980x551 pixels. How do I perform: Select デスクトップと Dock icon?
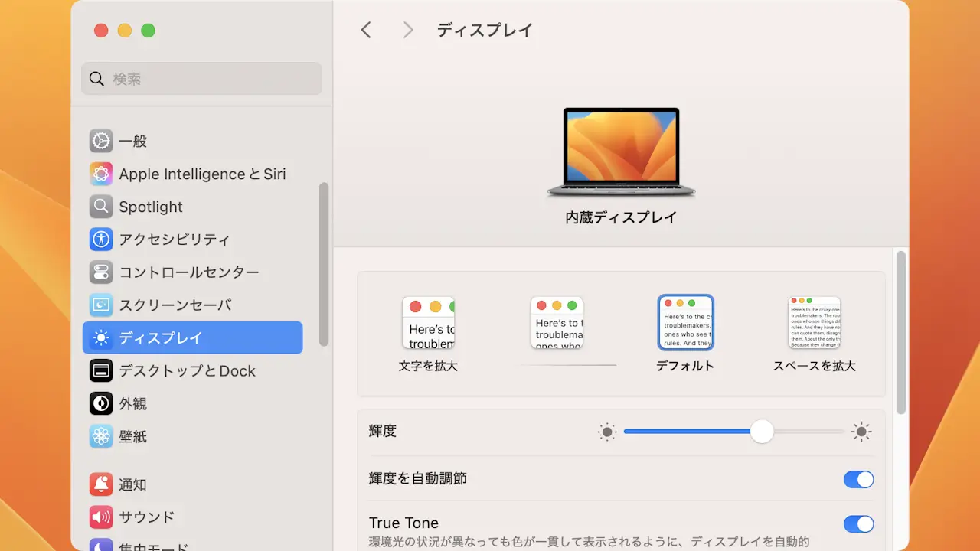(101, 371)
